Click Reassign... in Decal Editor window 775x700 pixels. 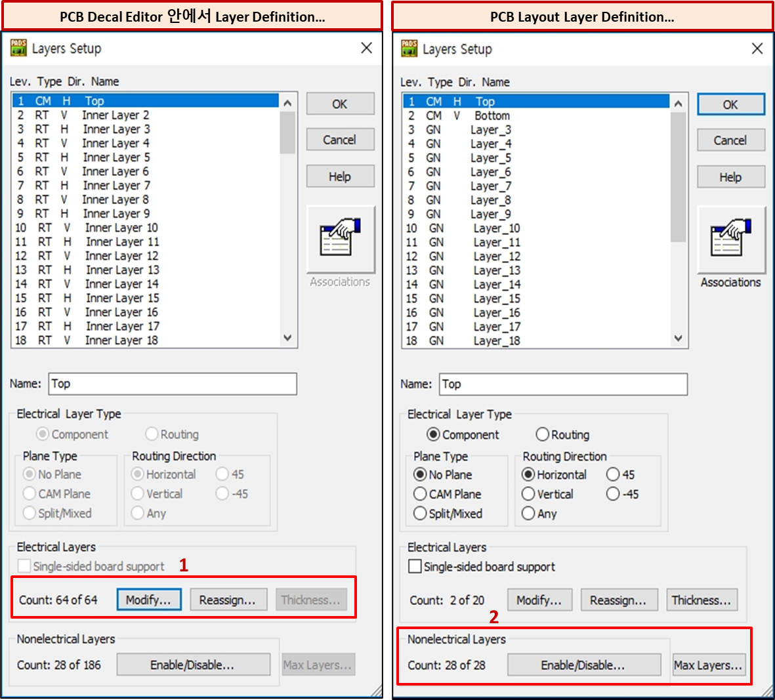coord(228,599)
